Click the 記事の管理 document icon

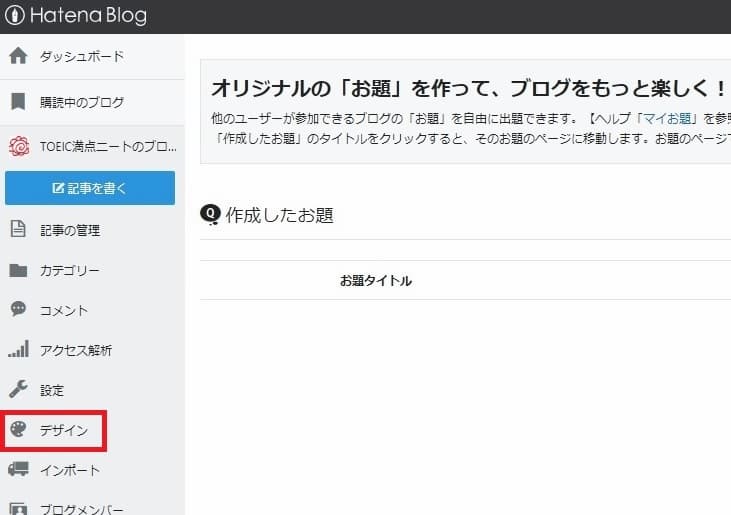(x=18, y=229)
